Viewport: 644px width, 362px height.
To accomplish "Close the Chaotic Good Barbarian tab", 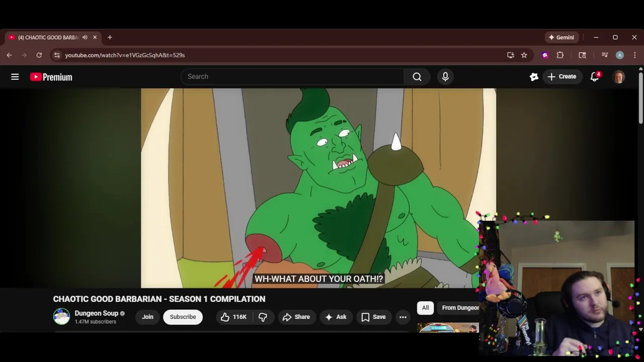I will click(x=95, y=37).
